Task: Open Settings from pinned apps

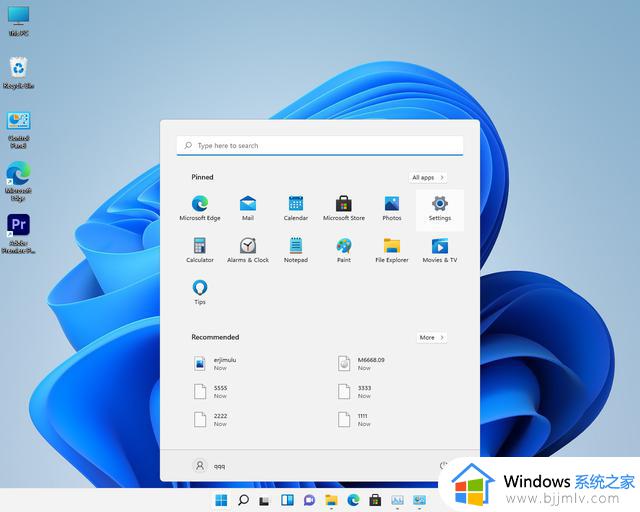Action: (x=440, y=208)
